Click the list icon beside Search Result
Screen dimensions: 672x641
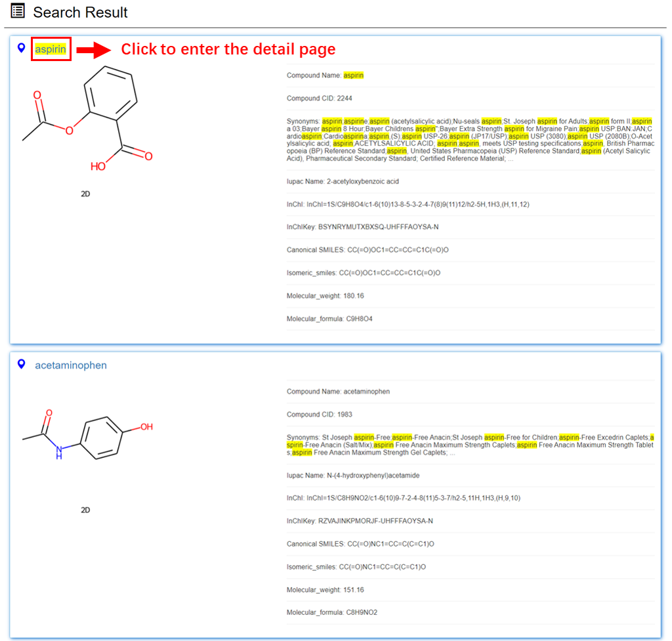18,11
